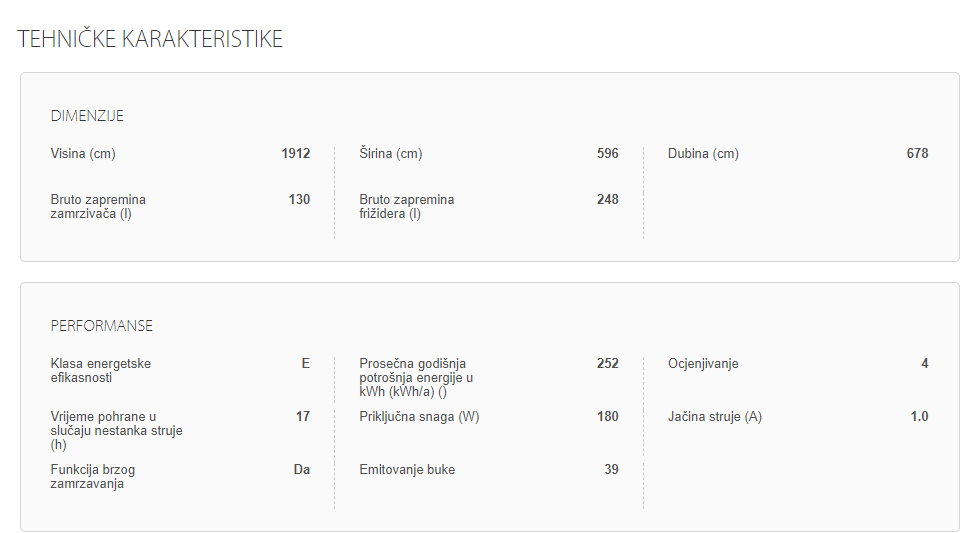Click the TEHNIČKE KARAKTERISTIKE heading
Viewport: 978px width, 533px height.
pyautogui.click(x=150, y=39)
